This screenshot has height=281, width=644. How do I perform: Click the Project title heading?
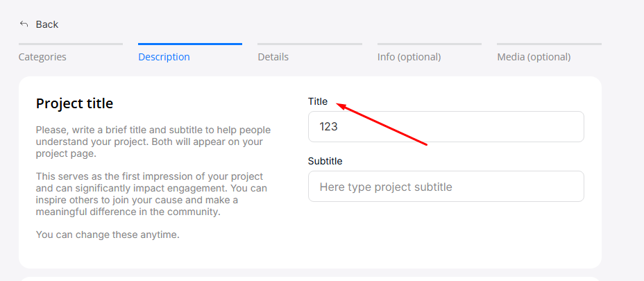(74, 103)
